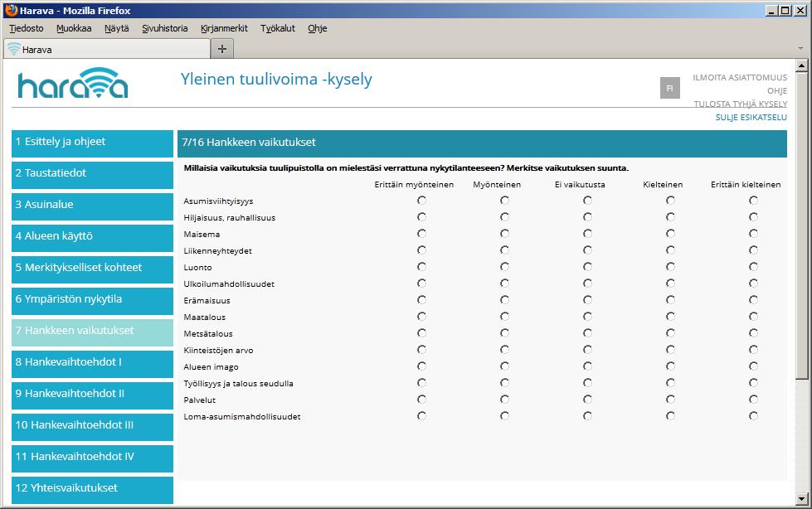Open the Ohje menu
Screen dimensions: 812x509
(318, 28)
